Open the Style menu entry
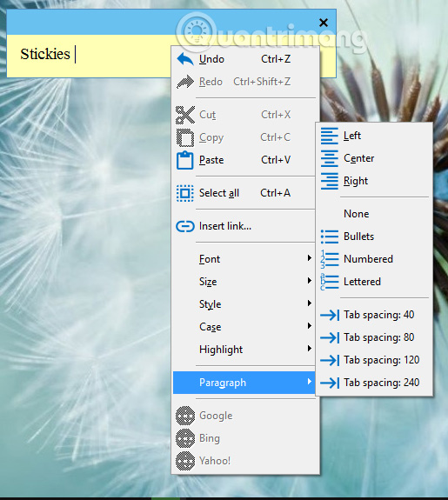Viewport: 448px width, 500px height. 244,304
